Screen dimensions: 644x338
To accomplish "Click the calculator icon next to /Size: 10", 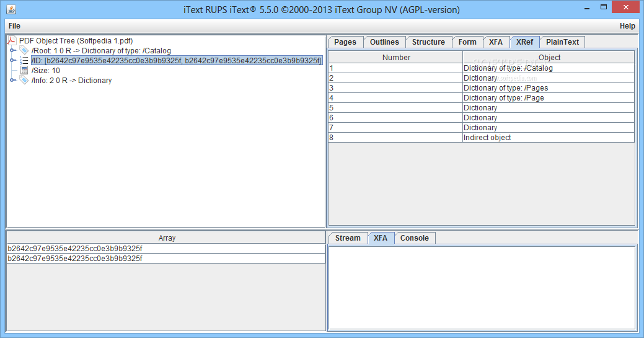I will coord(24,70).
